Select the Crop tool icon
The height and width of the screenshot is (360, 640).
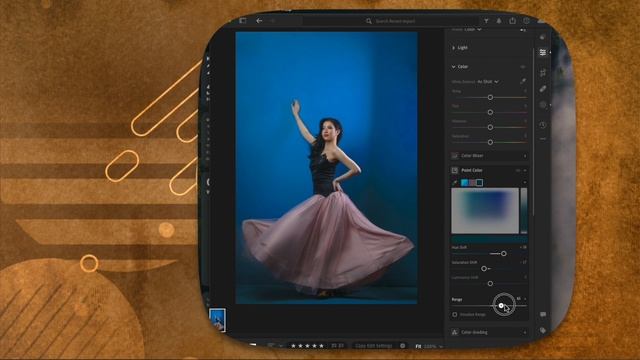point(543,73)
